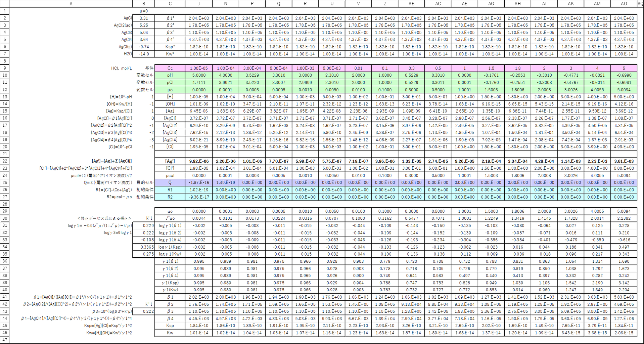The width and height of the screenshot is (644, 344).
Task: Click the 'Kw°' label cell
Action: (170, 54)
